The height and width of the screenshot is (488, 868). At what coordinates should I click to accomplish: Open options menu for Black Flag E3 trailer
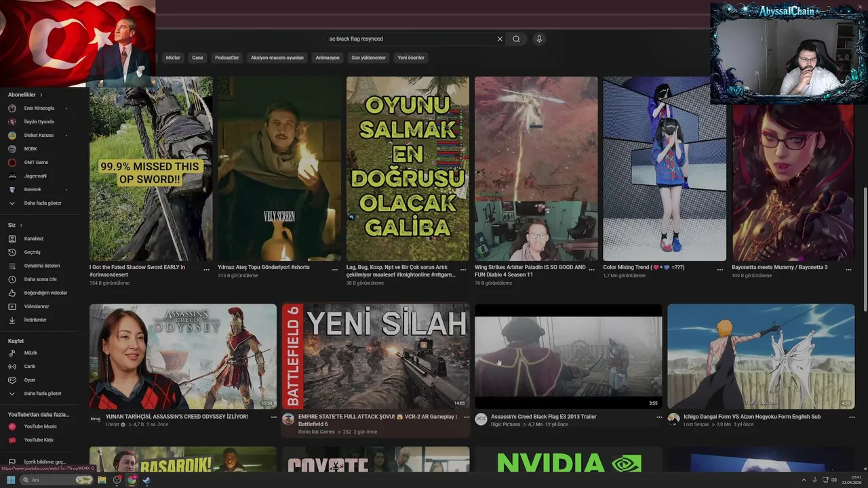pos(659,418)
